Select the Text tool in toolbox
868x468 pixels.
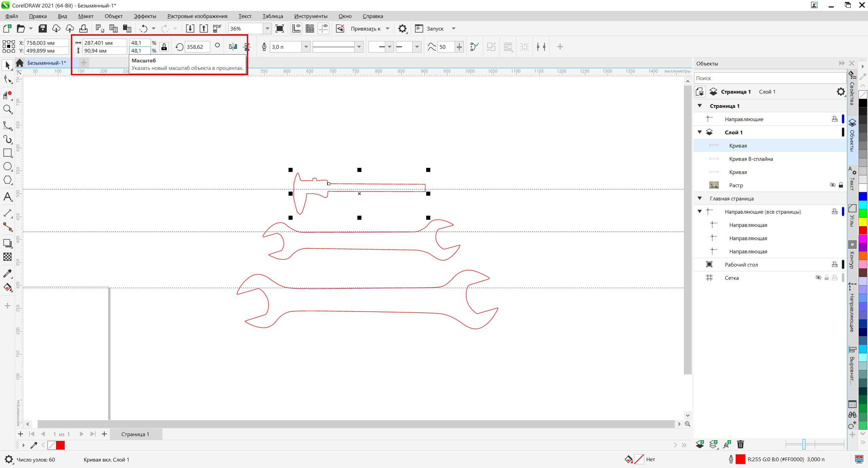(7, 197)
